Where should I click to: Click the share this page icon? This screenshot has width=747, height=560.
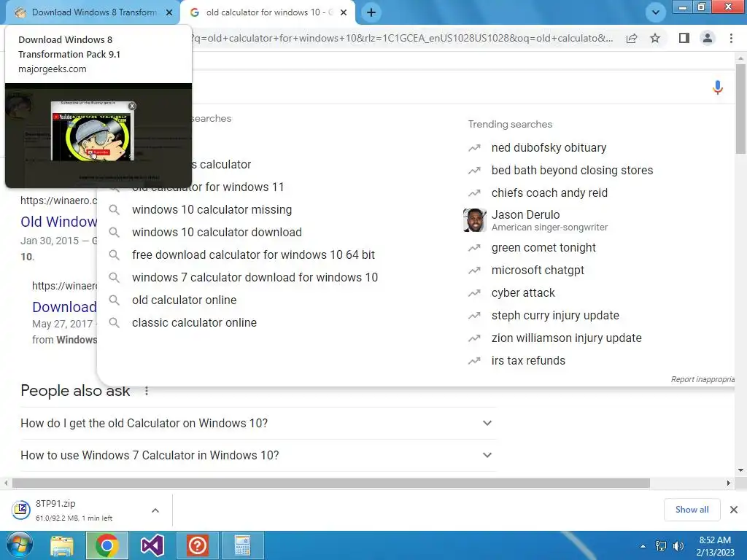(x=632, y=38)
